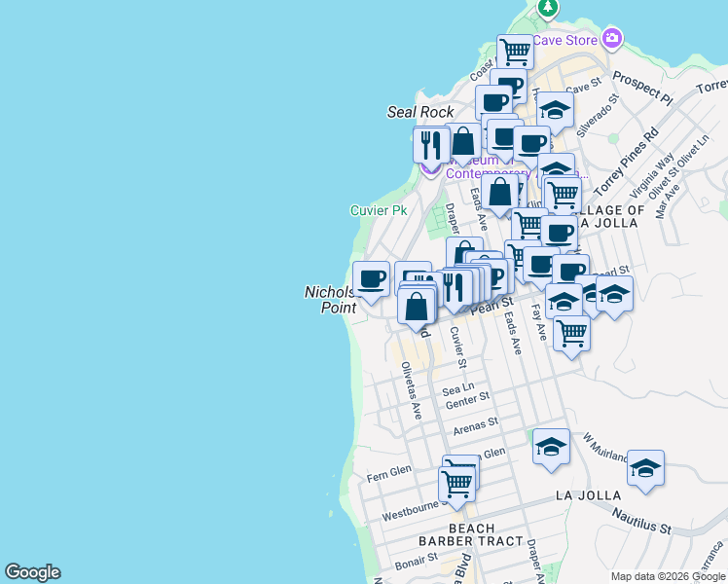Click the Silverado St street label

click(598, 115)
